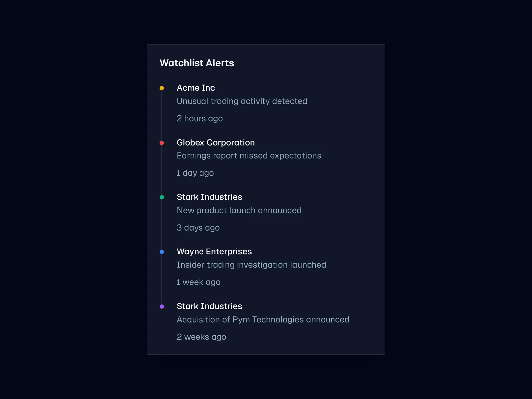Click the '2 weeks ago' timestamp
The height and width of the screenshot is (399, 532).
[201, 337]
